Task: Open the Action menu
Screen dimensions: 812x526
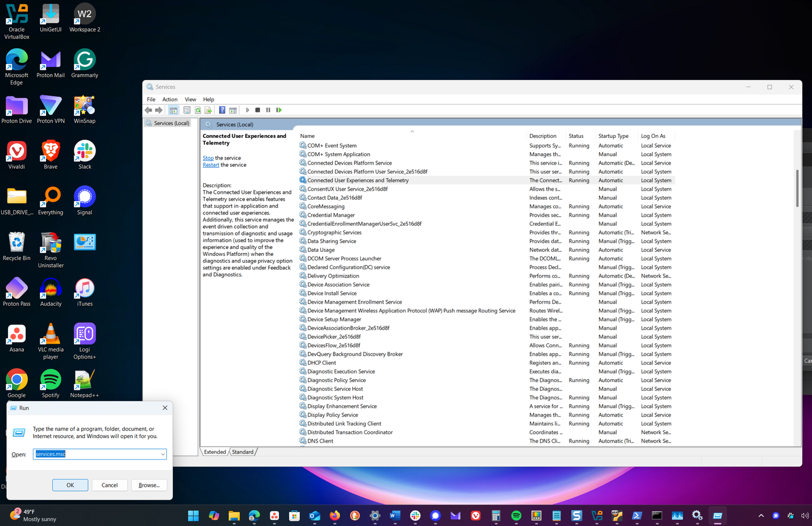Action: click(170, 99)
